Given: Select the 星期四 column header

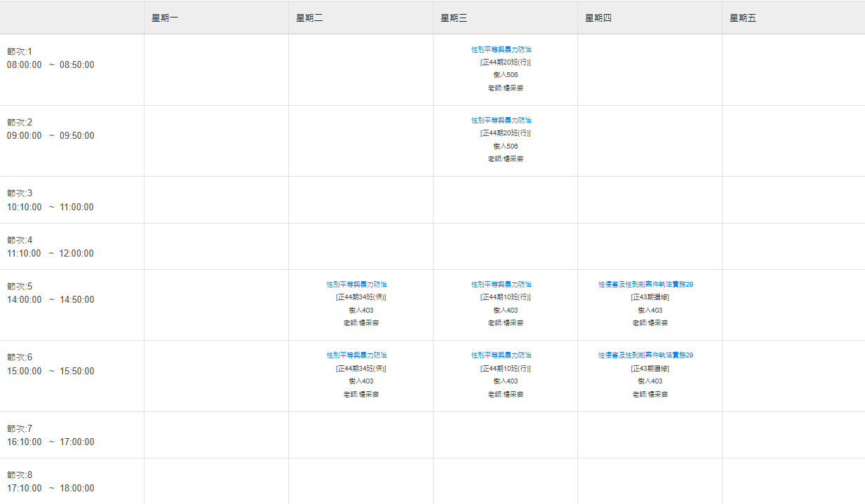Looking at the screenshot, I should (598, 18).
